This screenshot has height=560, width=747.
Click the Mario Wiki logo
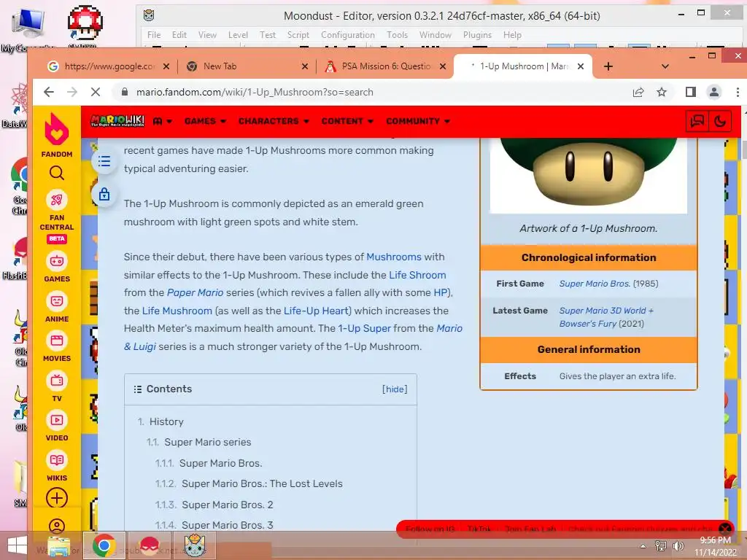[x=117, y=121]
